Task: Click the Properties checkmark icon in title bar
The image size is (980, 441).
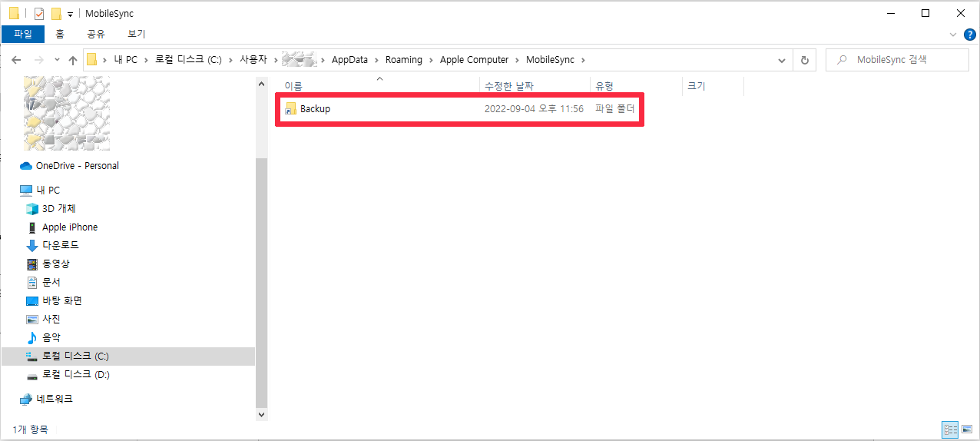Action: (x=40, y=14)
